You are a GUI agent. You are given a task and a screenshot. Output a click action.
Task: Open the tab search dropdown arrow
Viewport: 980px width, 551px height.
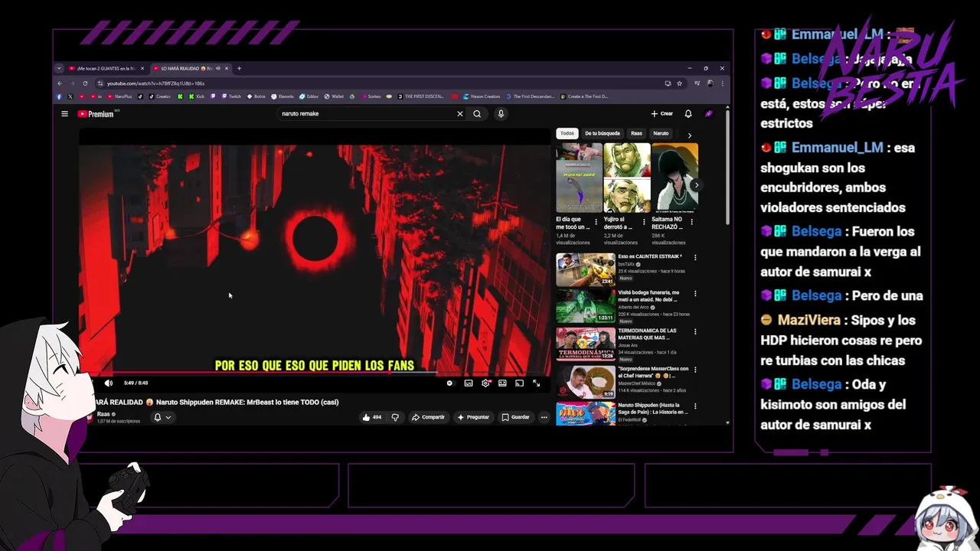(x=59, y=68)
